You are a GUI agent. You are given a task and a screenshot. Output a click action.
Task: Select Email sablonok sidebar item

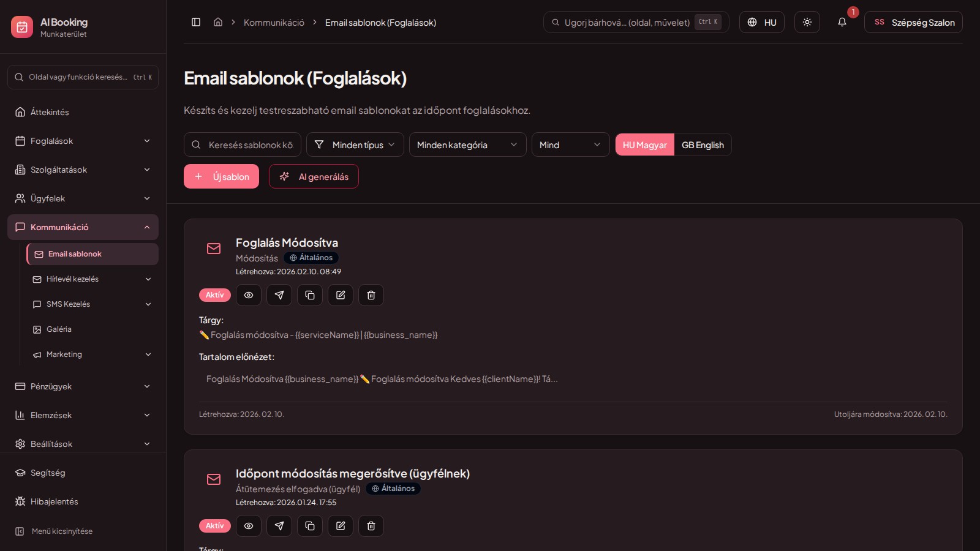pyautogui.click(x=92, y=254)
